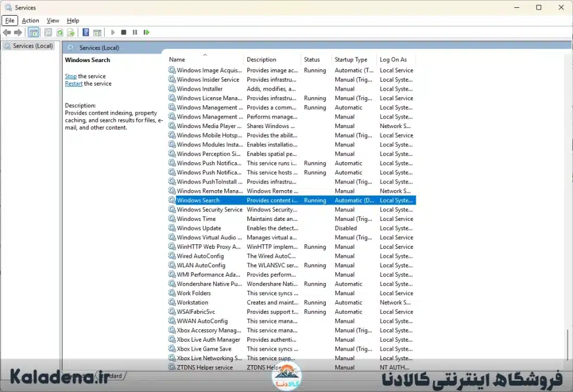Click the gear icon of Windows Search
Image resolution: width=573 pixels, height=392 pixels.
[172, 200]
